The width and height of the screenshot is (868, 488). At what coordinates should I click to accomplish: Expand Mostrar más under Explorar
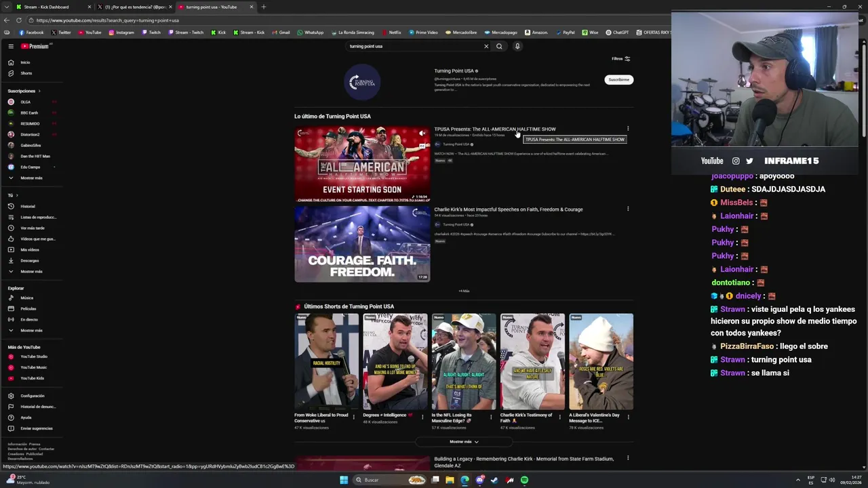pyautogui.click(x=31, y=330)
